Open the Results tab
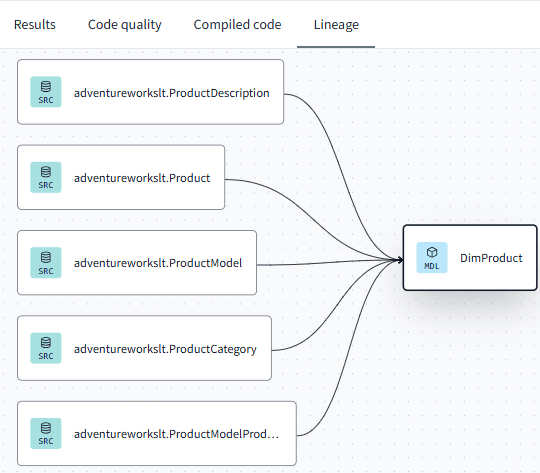Image resolution: width=540 pixels, height=473 pixels. (x=34, y=24)
